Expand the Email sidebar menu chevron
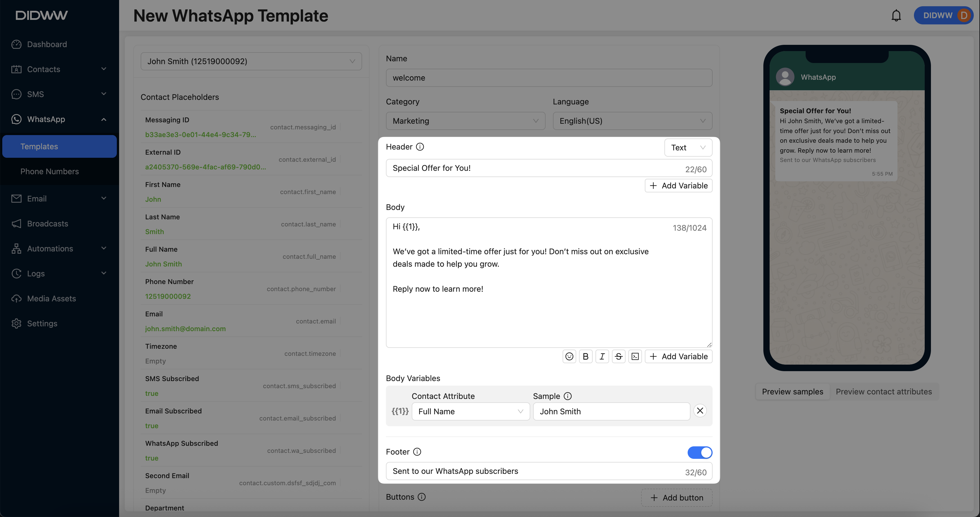 pyautogui.click(x=104, y=198)
